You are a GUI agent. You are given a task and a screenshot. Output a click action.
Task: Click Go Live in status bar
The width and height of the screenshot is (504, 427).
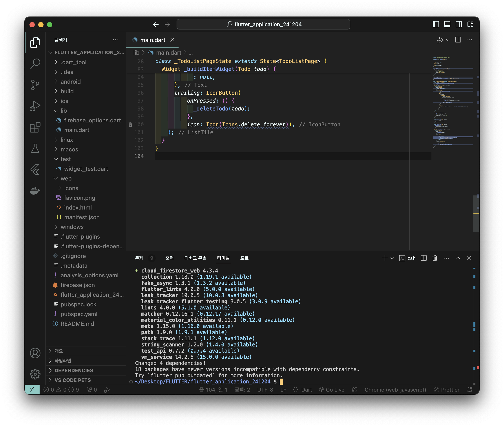pyautogui.click(x=332, y=390)
